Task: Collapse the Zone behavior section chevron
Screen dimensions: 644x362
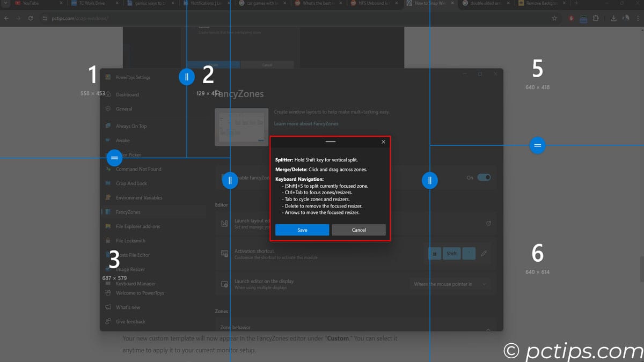Action: coord(488,329)
